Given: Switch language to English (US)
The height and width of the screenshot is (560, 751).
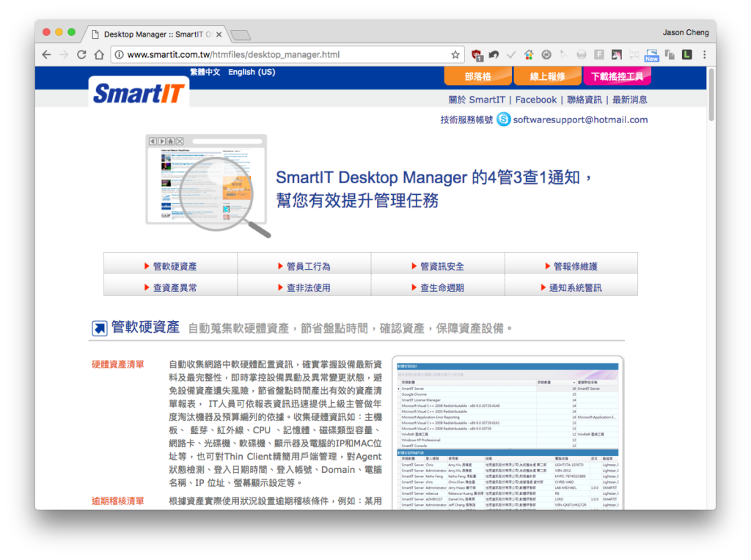Looking at the screenshot, I should [252, 72].
